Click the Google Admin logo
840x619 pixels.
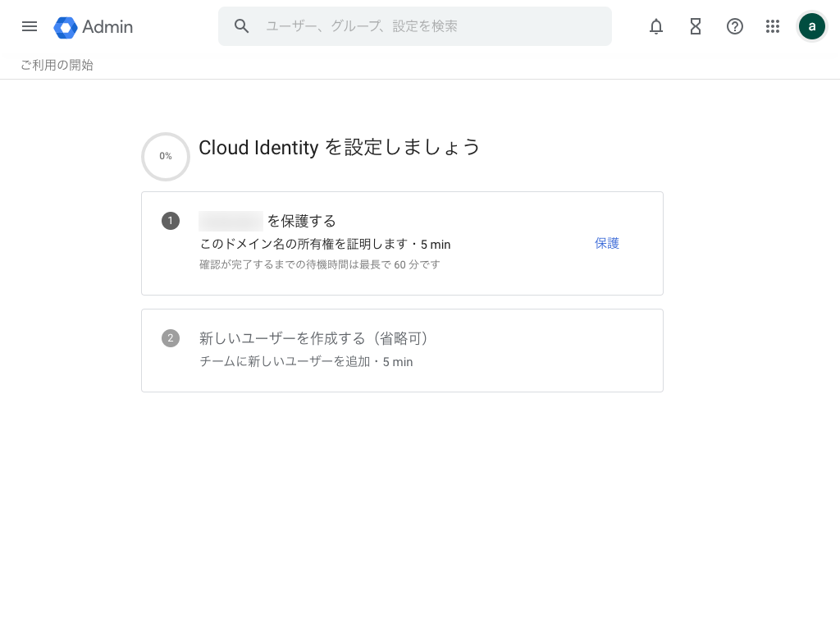[93, 27]
